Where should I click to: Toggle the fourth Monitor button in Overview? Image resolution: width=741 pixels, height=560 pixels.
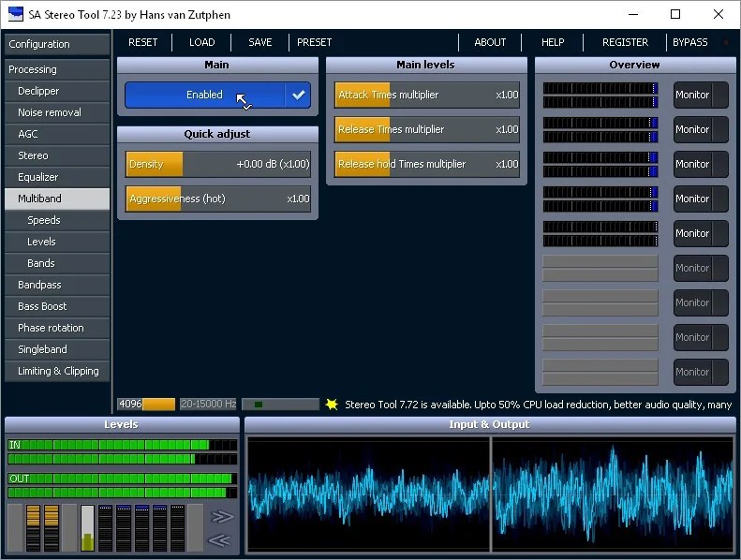pos(701,199)
